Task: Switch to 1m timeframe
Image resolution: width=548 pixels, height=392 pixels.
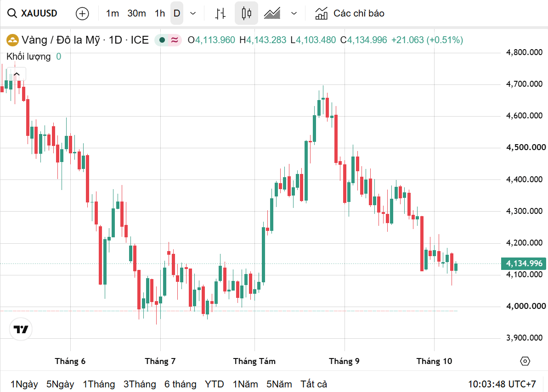Action: 112,13
